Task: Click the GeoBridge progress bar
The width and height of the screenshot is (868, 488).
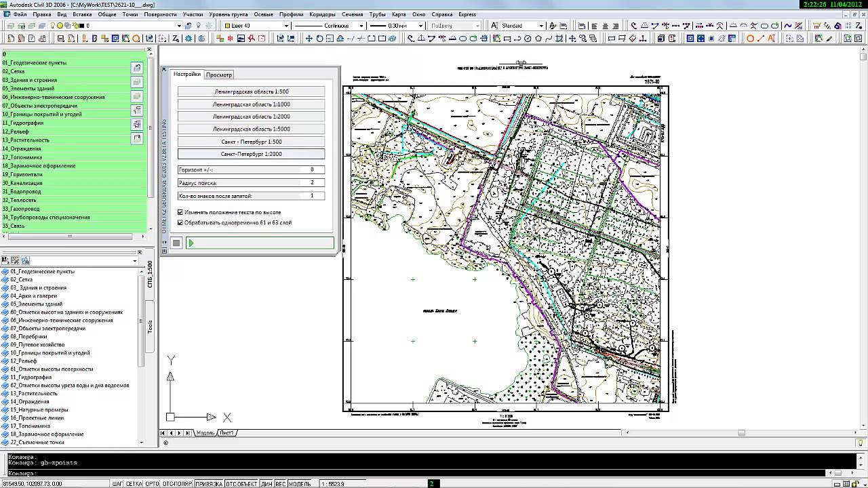Action: tap(259, 243)
